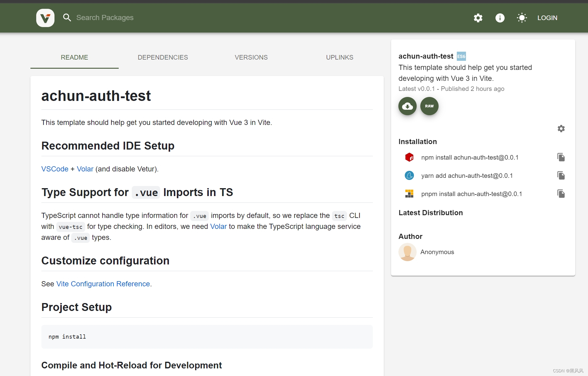The width and height of the screenshot is (588, 376).
Task: Click the sidebar achun-auth-test package title
Action: click(x=426, y=56)
